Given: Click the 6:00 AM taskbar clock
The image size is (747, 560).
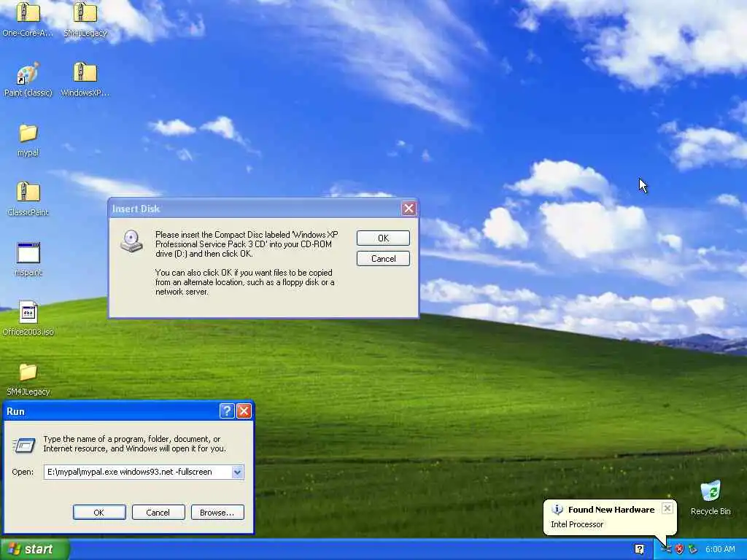Looking at the screenshot, I should point(720,549).
